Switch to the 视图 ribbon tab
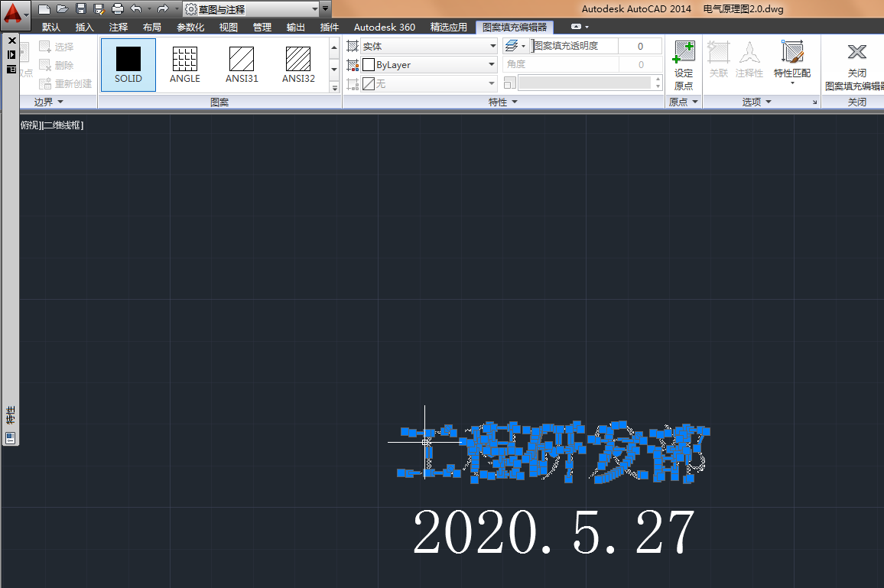The height and width of the screenshot is (588, 884). point(228,27)
